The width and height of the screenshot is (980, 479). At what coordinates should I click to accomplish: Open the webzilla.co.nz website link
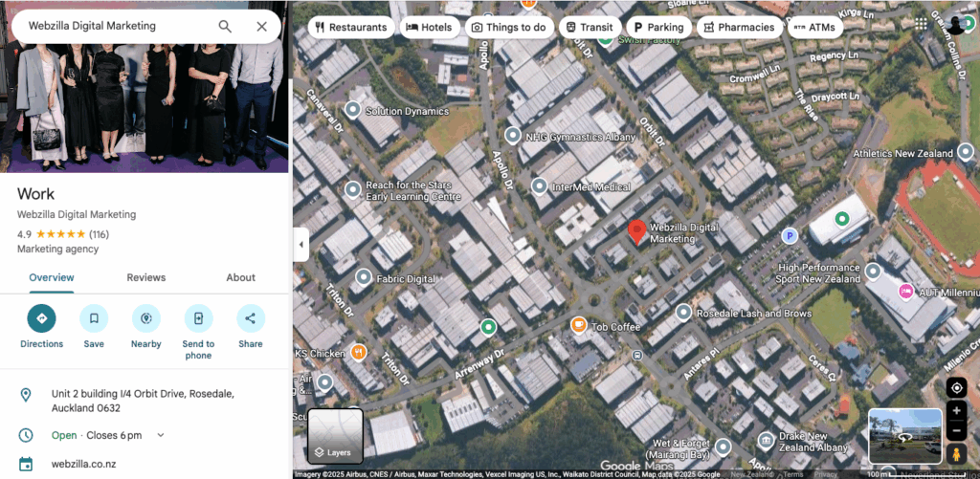pyautogui.click(x=84, y=464)
